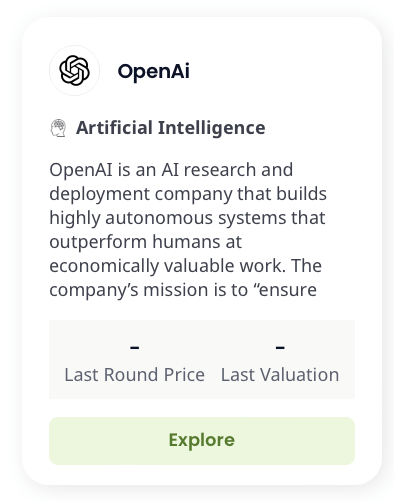Click the truncated "company's mission" line
This screenshot has width=394, height=501.
tap(183, 290)
